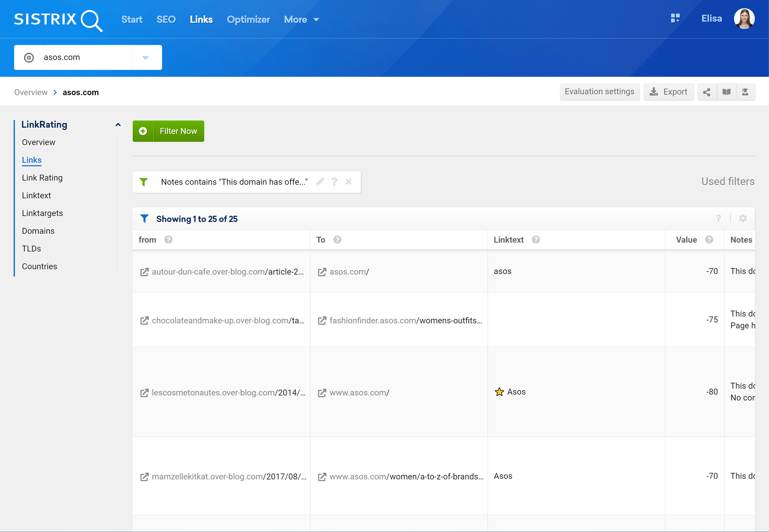Screen dimensions: 769x532
Task: Open Evaluation settings
Action: point(599,92)
